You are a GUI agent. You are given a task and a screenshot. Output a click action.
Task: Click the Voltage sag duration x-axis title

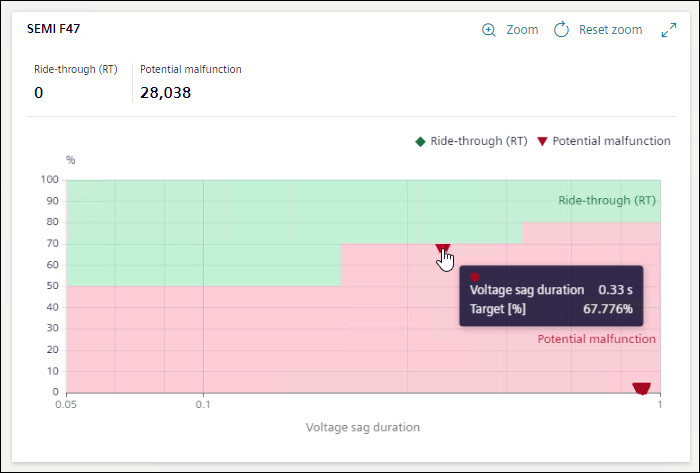click(362, 427)
